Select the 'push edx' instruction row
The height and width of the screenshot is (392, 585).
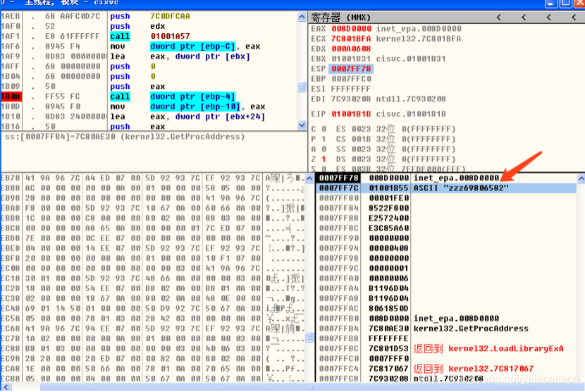[149, 27]
